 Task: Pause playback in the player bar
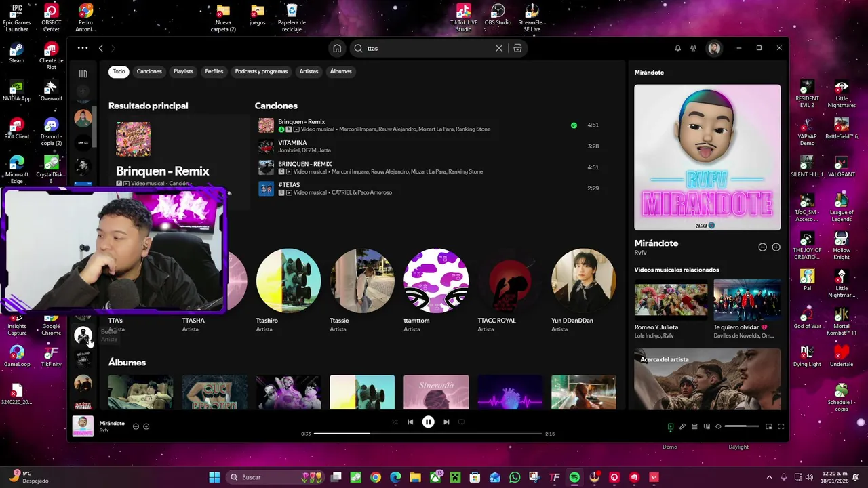coord(428,422)
